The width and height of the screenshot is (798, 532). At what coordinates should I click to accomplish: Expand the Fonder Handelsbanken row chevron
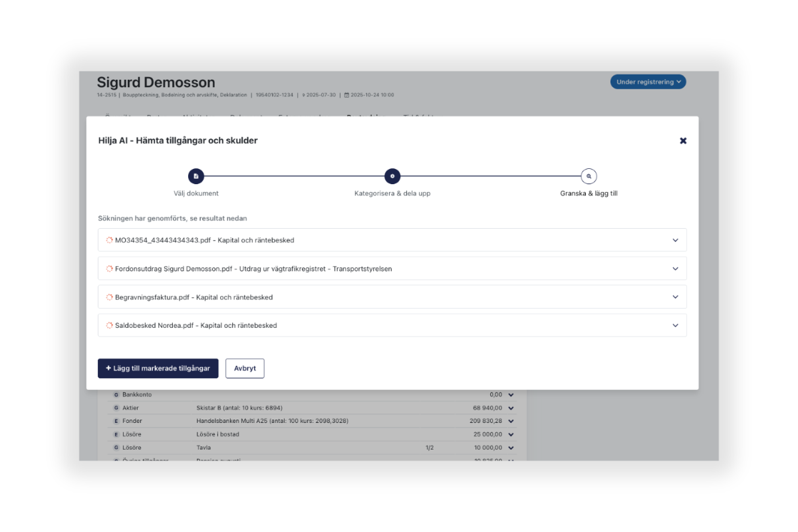[x=511, y=421]
